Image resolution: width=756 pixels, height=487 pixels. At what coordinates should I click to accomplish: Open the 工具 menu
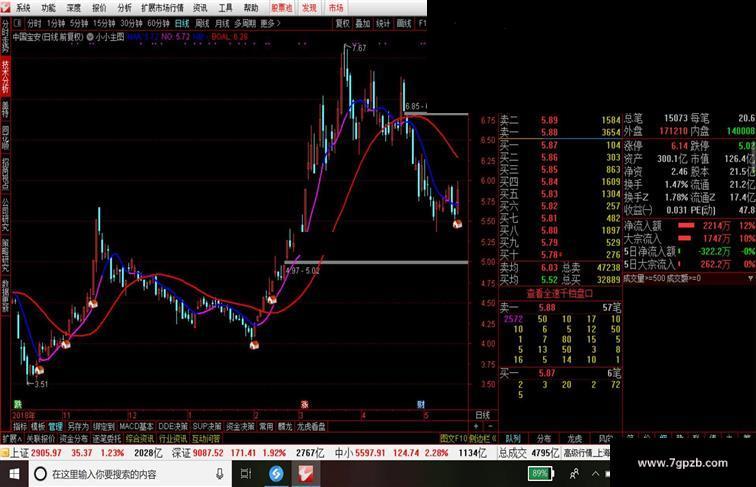pyautogui.click(x=225, y=8)
